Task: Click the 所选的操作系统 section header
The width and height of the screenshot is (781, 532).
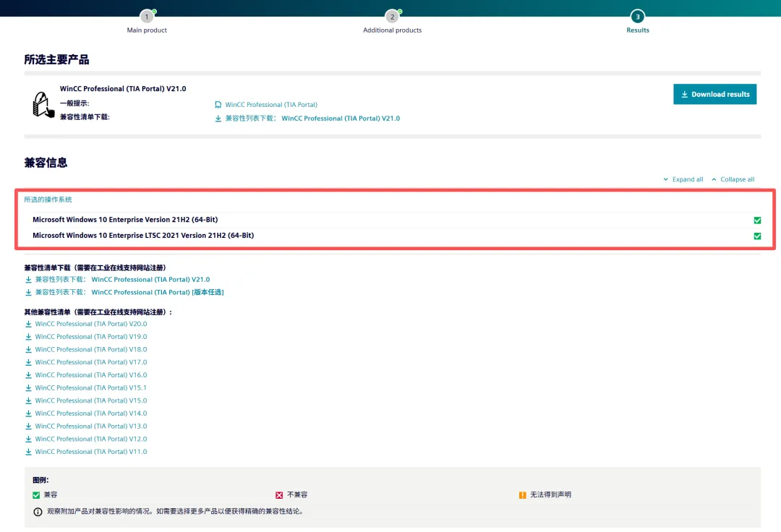Action: 48,199
